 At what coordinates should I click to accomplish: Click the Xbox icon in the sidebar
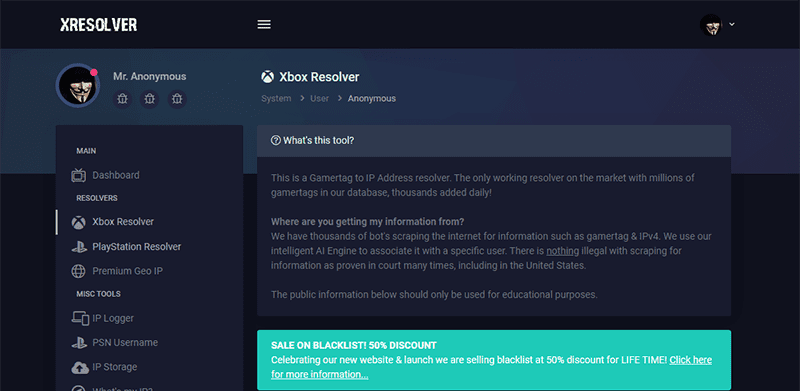tap(78, 223)
